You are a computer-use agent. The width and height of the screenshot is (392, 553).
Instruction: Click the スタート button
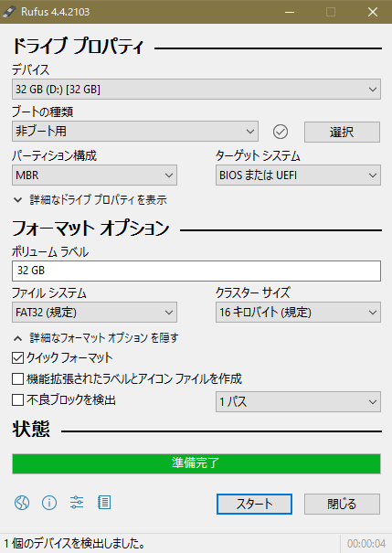(254, 504)
